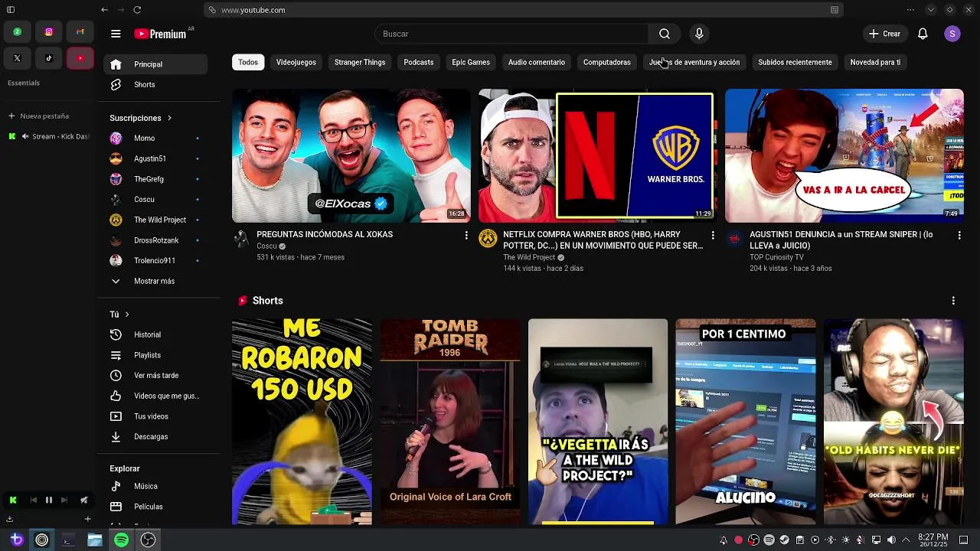Open Películas under Explorar
Viewport: 980px width, 551px height.
(x=155, y=507)
